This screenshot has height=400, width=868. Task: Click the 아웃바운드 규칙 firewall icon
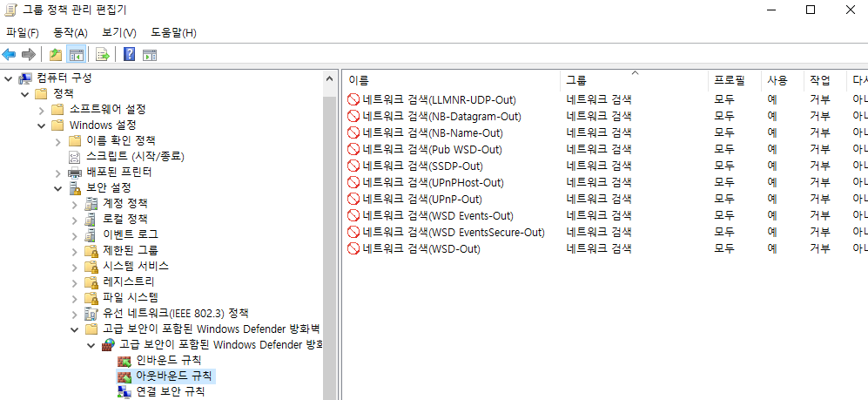(124, 376)
